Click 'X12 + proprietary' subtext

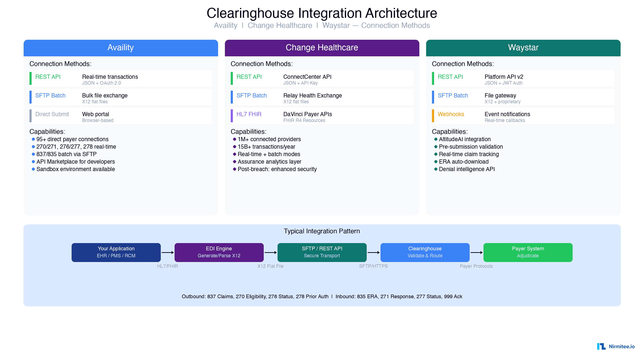pos(502,102)
